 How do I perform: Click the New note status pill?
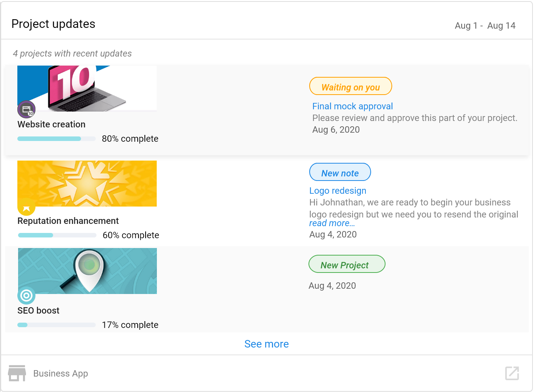[x=340, y=172]
